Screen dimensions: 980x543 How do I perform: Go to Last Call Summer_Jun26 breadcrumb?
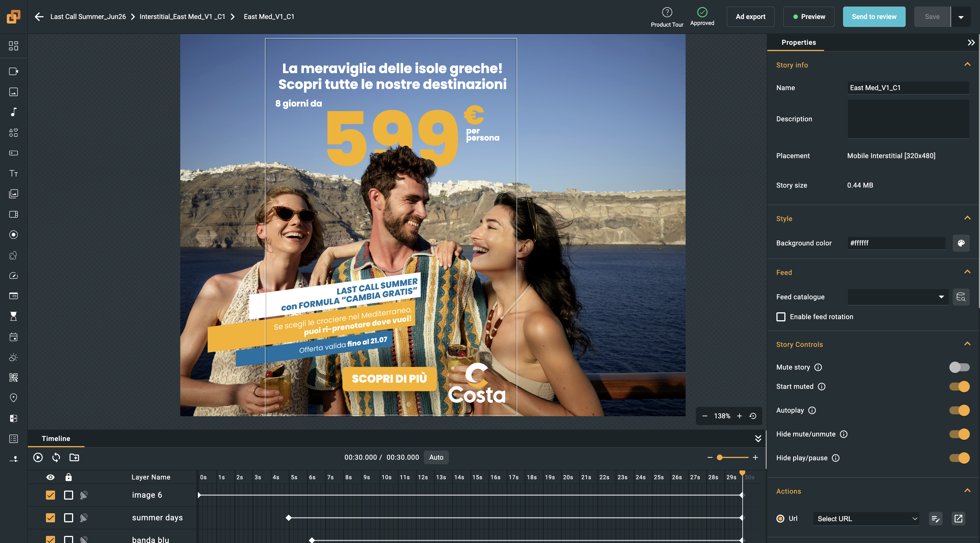click(88, 17)
